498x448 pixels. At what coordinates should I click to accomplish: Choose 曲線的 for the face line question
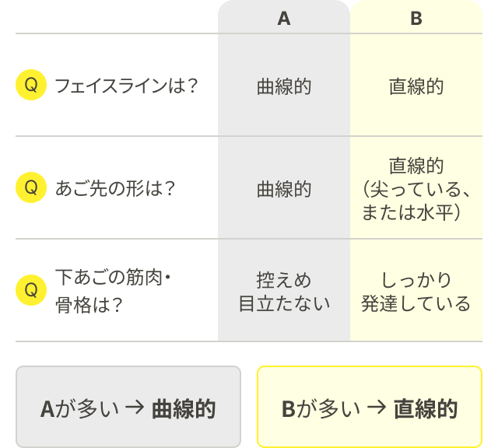pyautogui.click(x=284, y=86)
